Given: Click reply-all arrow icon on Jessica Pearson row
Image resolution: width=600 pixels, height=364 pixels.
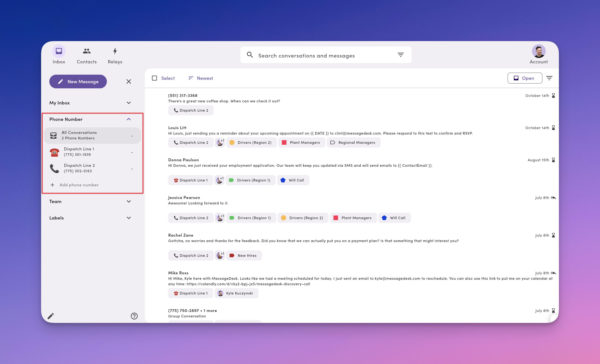Looking at the screenshot, I should [553, 198].
